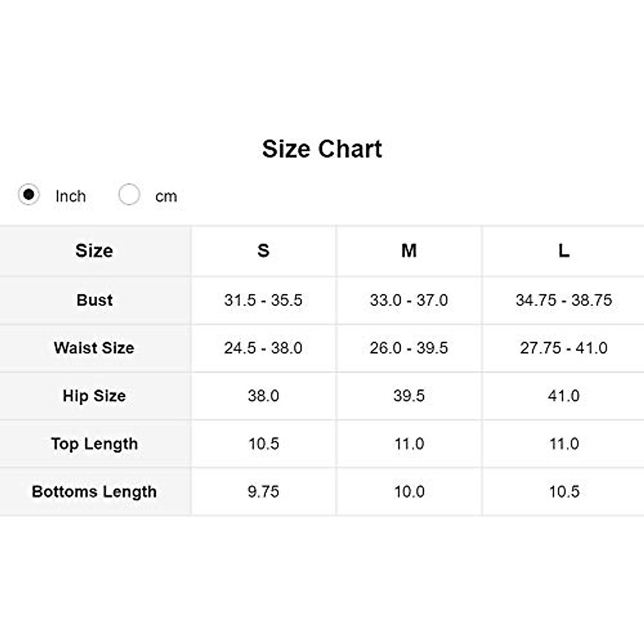Click the "cm" unit label text
Image resolution: width=644 pixels, height=644 pixels.
(x=166, y=196)
